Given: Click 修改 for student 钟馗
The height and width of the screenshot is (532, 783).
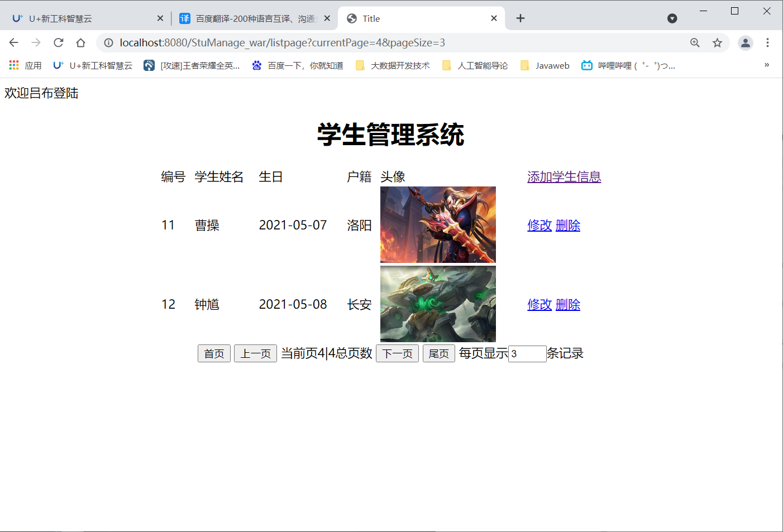Looking at the screenshot, I should pyautogui.click(x=539, y=305).
